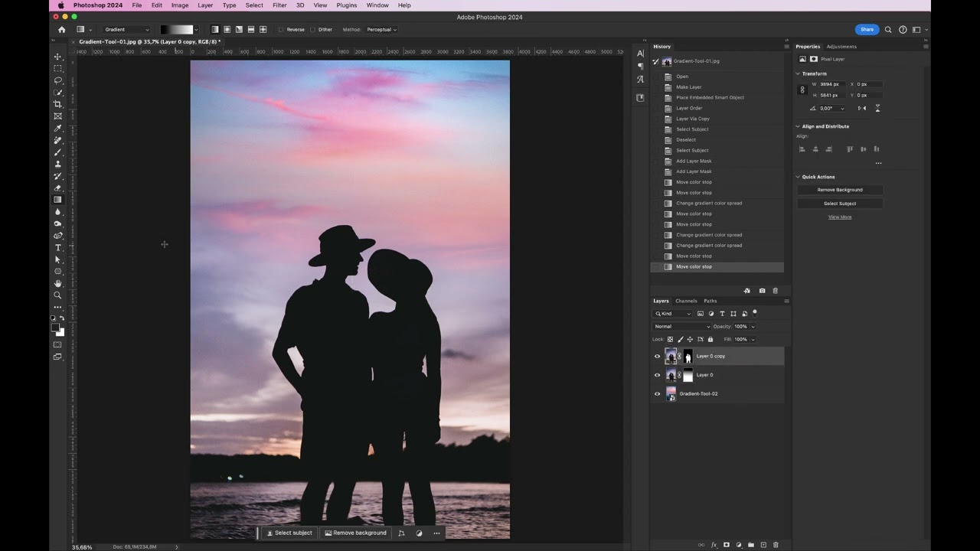Screen dimensions: 980x551
Task: Select the Radial gradient style icon
Action: point(227,29)
